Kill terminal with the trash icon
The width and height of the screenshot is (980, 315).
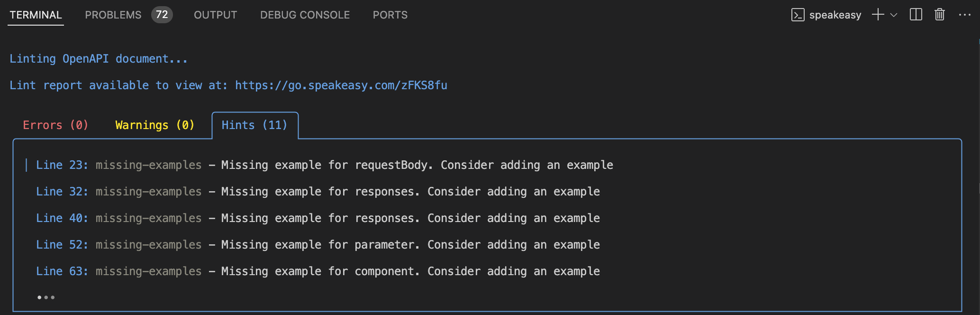pyautogui.click(x=940, y=15)
